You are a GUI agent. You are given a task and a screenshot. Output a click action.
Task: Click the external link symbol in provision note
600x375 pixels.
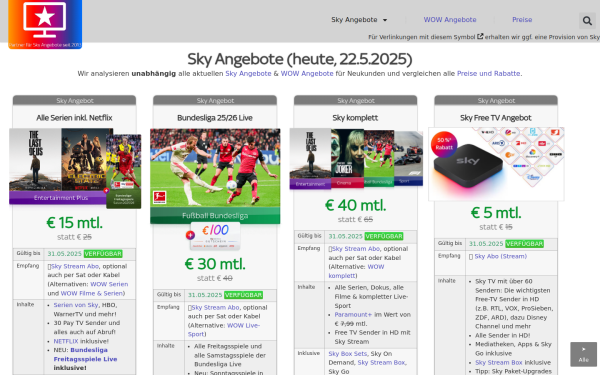pos(480,36)
